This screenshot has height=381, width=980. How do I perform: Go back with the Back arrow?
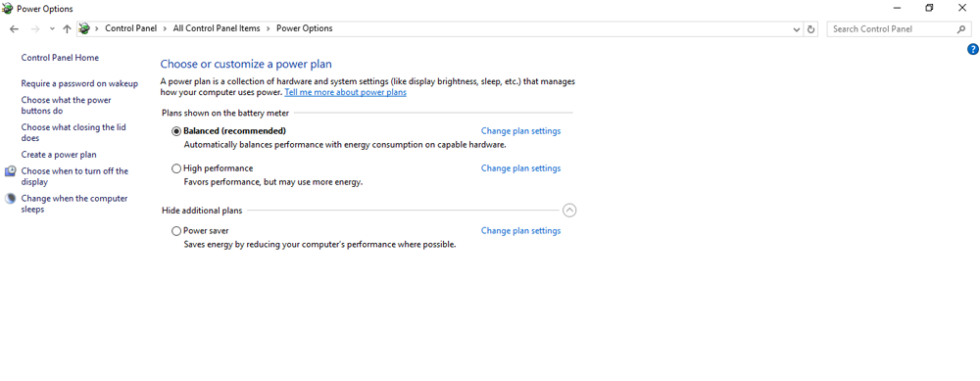15,28
